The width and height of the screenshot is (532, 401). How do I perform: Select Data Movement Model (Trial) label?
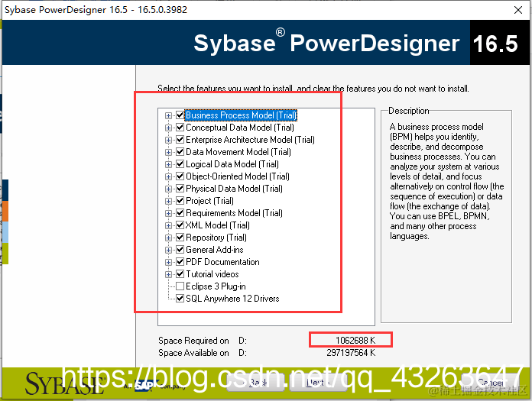coord(238,152)
